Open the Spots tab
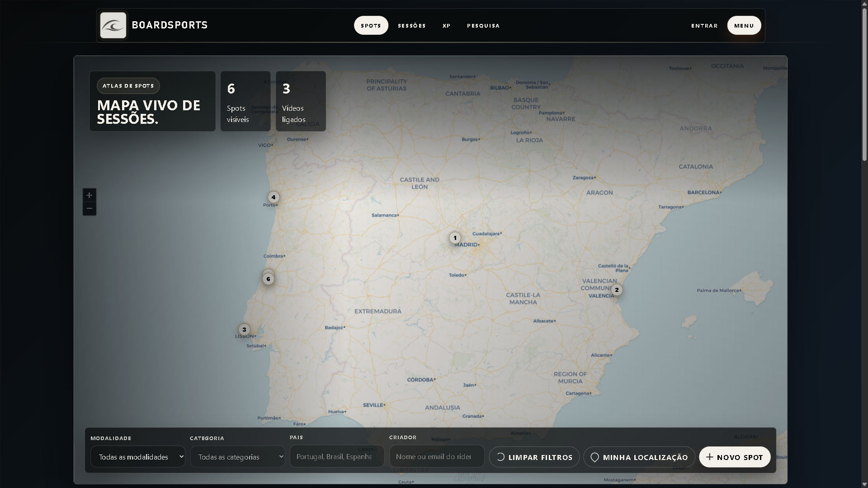868x488 pixels. (371, 25)
